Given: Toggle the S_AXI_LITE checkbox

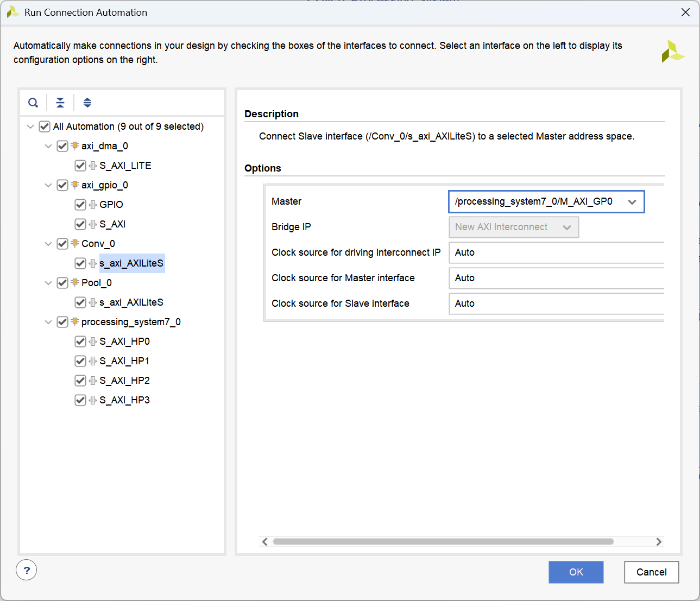Looking at the screenshot, I should pos(80,166).
